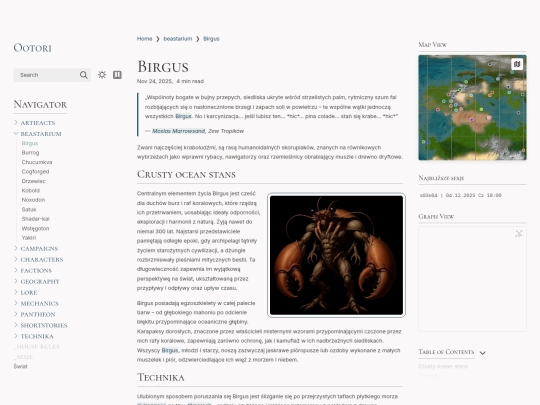This screenshot has height=405, width=540.
Task: Select Birgus in the navigator list
Action: point(30,143)
